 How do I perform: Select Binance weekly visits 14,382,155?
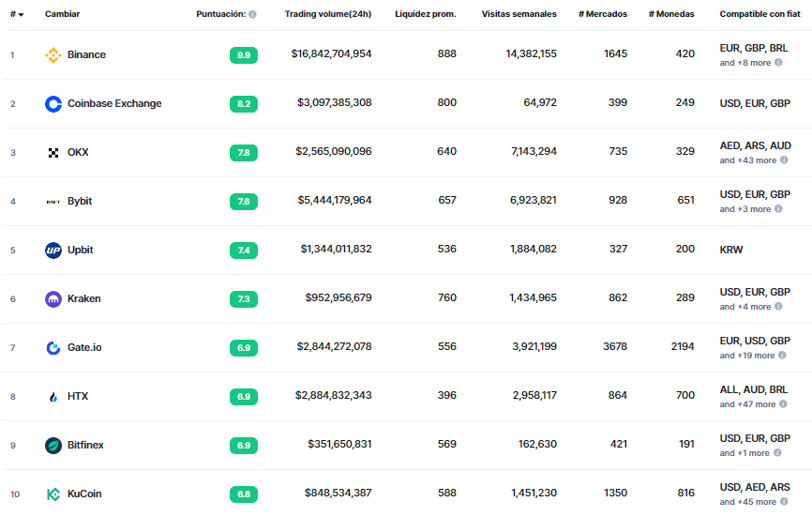[532, 53]
